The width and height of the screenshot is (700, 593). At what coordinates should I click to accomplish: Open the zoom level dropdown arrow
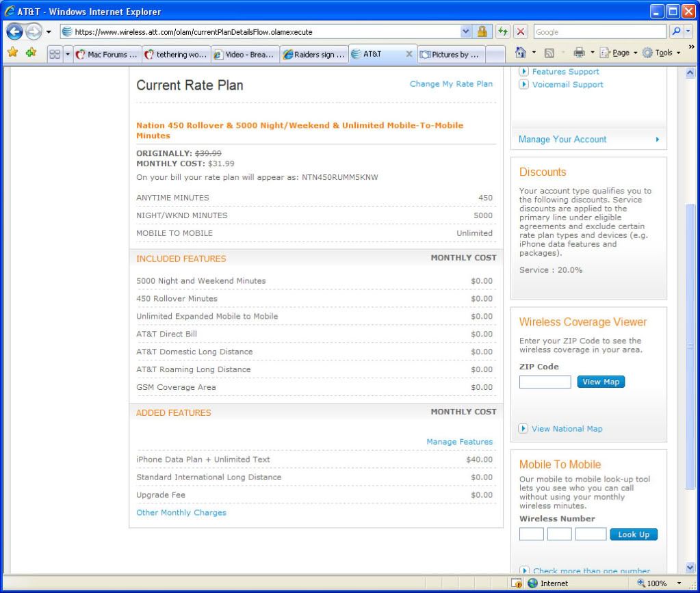[679, 583]
